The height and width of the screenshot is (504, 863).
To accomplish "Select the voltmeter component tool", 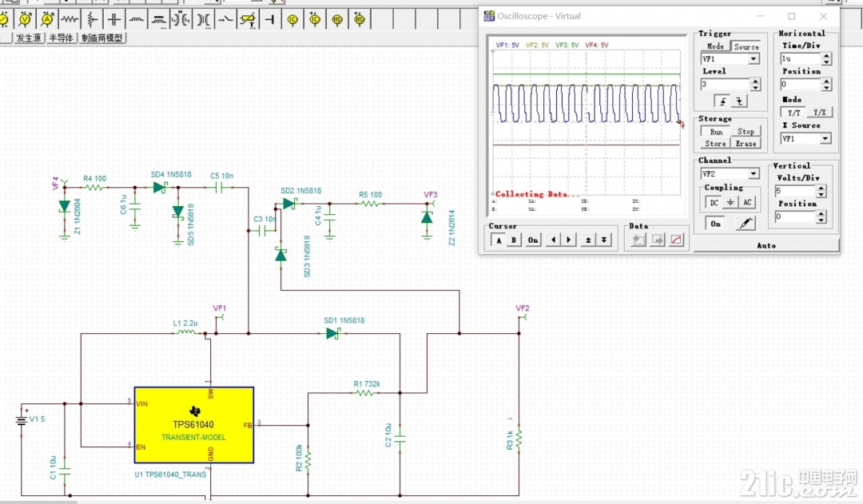I will pos(25,20).
